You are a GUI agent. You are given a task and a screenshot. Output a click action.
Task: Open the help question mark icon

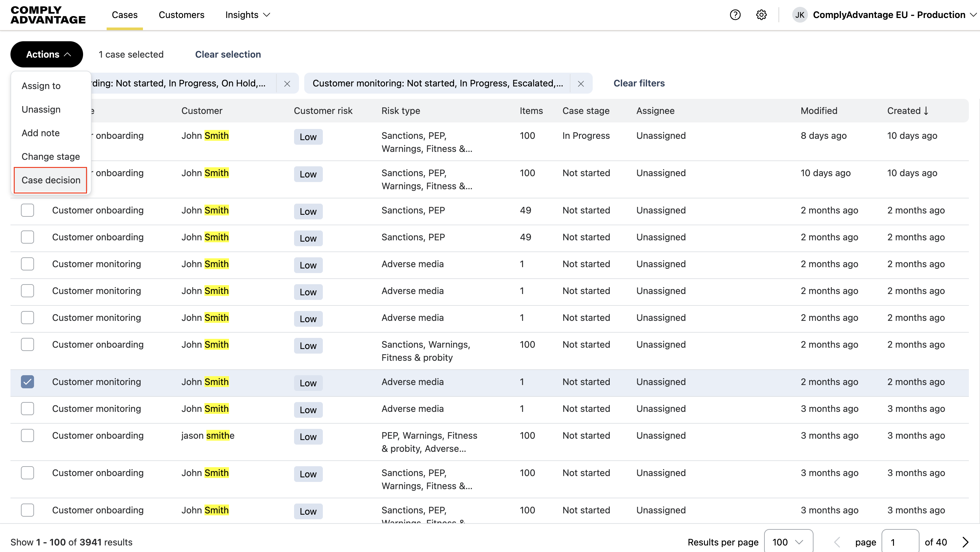pos(735,15)
